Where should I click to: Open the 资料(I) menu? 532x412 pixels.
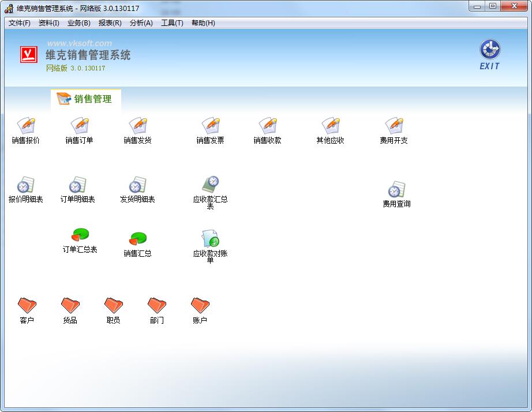[x=49, y=23]
